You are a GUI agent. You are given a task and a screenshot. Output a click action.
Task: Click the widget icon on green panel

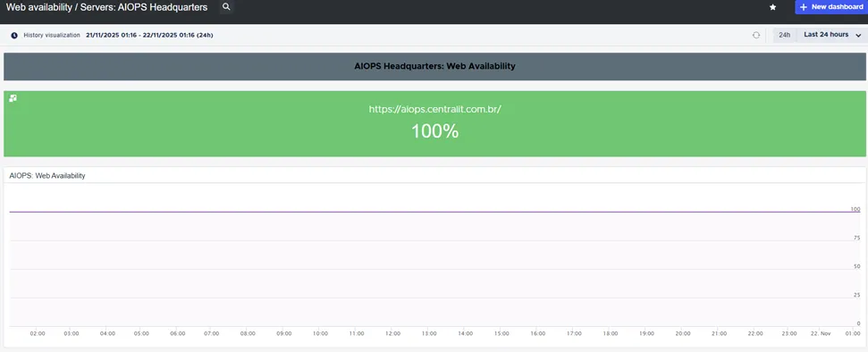click(x=13, y=98)
